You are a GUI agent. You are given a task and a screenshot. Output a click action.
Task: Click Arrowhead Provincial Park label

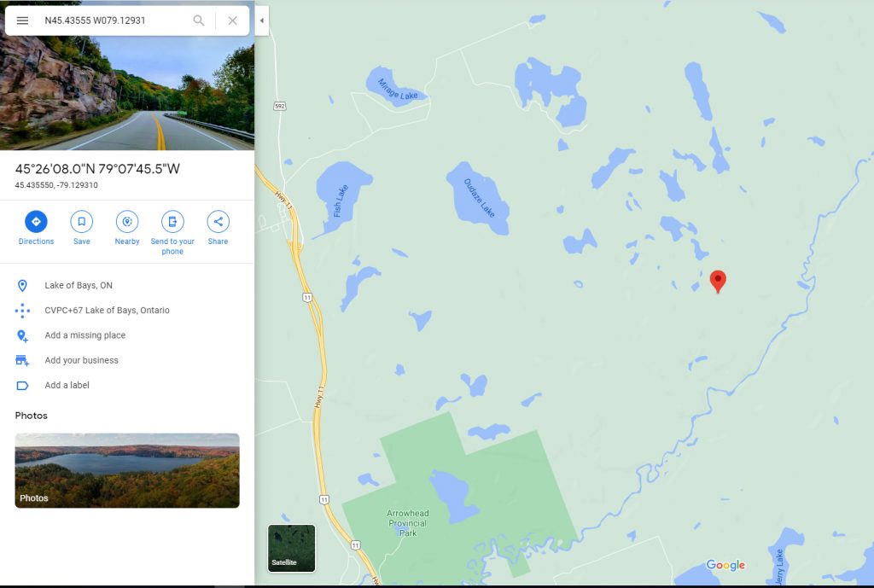point(407,523)
